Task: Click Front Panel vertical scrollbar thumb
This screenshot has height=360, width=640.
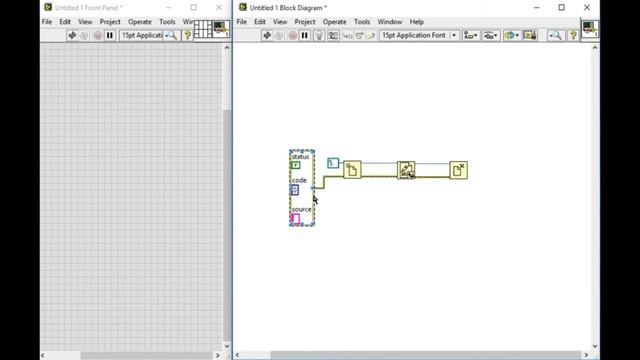Action: click(x=227, y=224)
